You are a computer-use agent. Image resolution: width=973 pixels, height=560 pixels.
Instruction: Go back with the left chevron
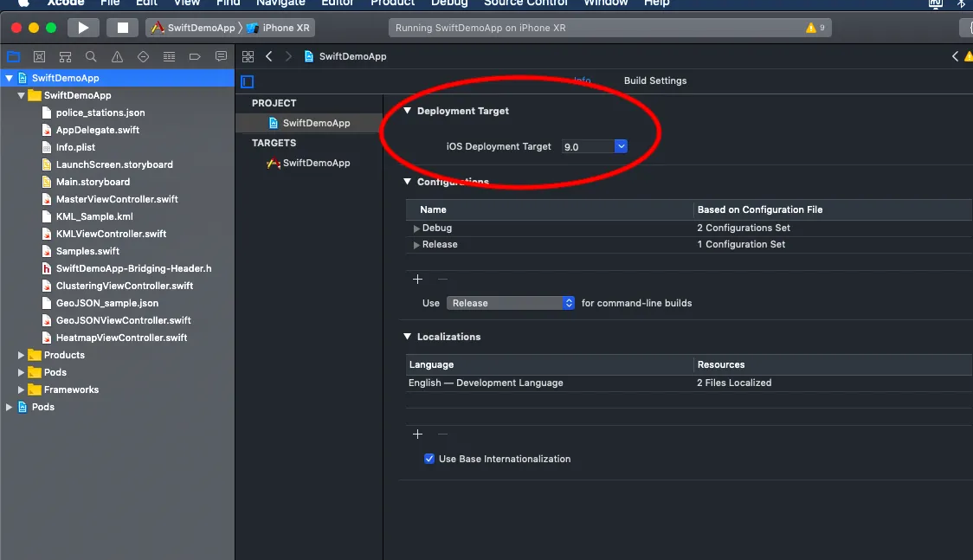[268, 56]
